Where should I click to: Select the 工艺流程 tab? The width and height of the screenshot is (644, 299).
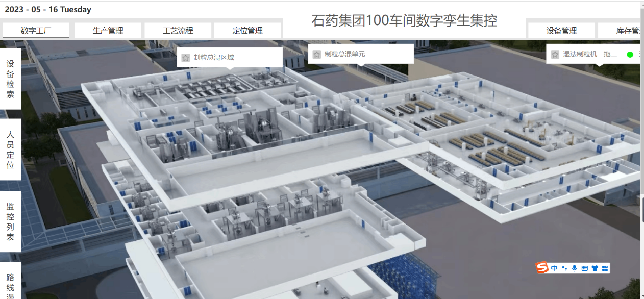pyautogui.click(x=178, y=31)
